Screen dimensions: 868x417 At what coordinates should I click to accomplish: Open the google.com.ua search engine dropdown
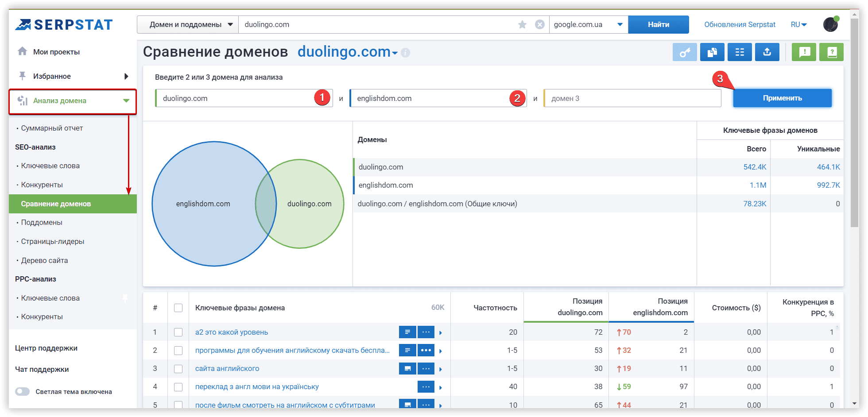pyautogui.click(x=589, y=24)
